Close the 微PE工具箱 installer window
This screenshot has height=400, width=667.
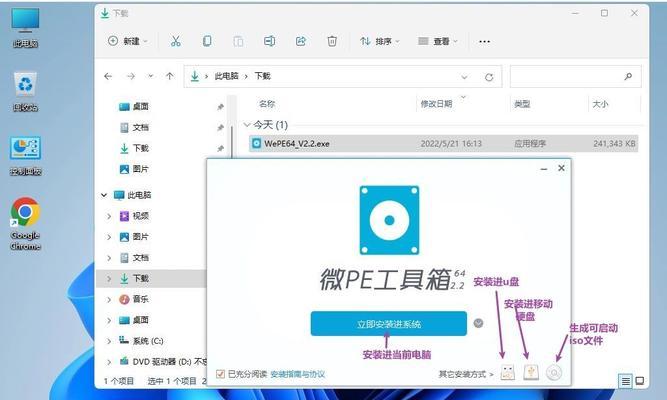tap(561, 168)
